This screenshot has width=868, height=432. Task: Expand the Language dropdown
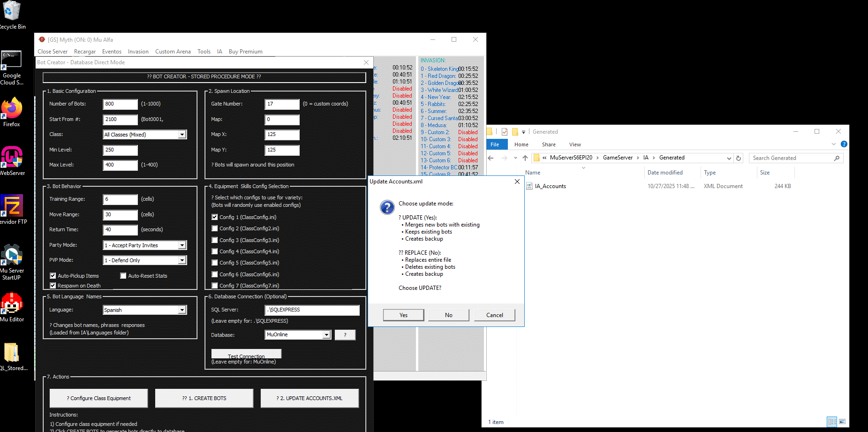182,310
